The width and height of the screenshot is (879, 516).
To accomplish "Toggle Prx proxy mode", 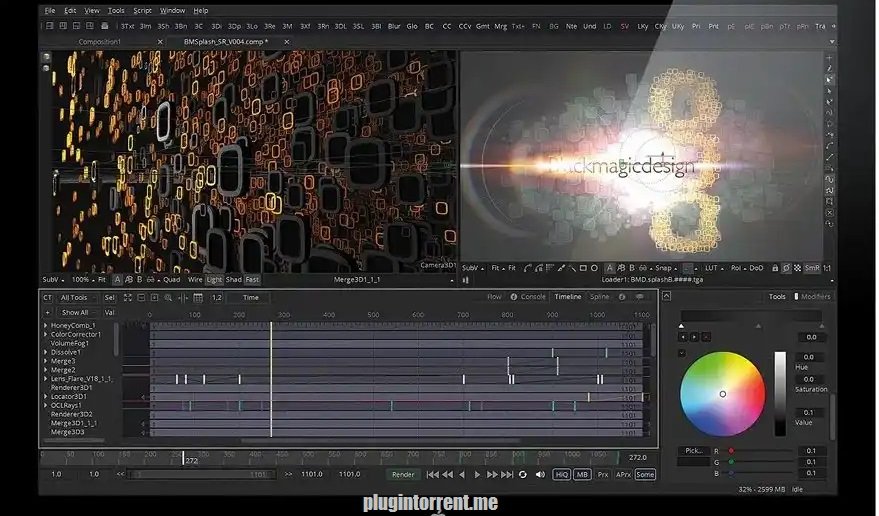I will click(603, 474).
